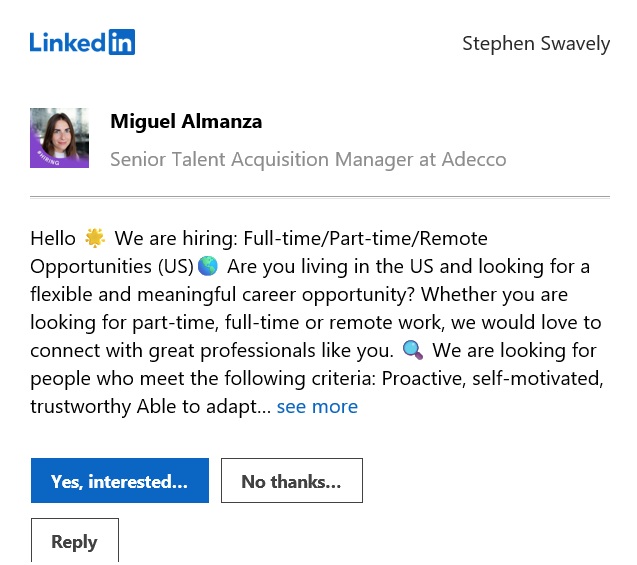This screenshot has height=565, width=637.
Task: Click the magnifying glass emoji in the message
Action: [x=412, y=351]
